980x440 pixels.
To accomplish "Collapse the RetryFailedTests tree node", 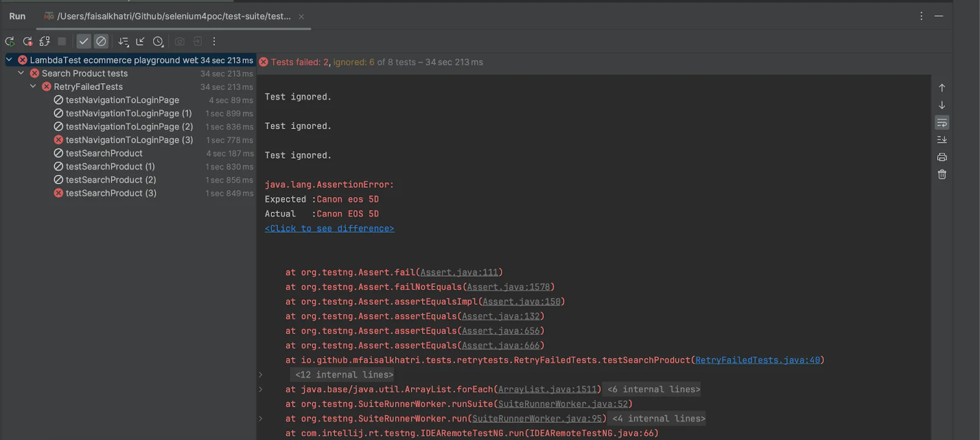I will coord(33,87).
